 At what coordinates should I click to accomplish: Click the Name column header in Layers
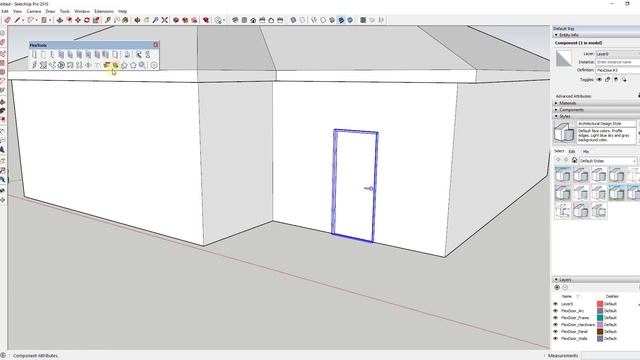pyautogui.click(x=567, y=296)
